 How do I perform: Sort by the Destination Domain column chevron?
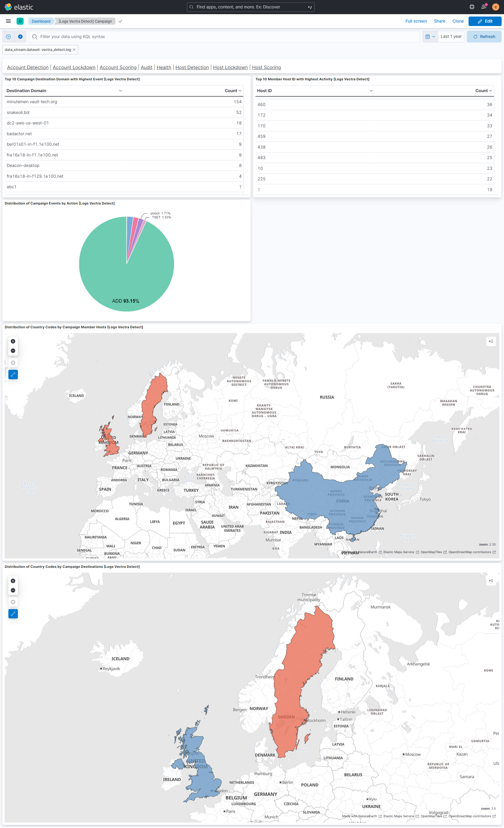pyautogui.click(x=120, y=91)
